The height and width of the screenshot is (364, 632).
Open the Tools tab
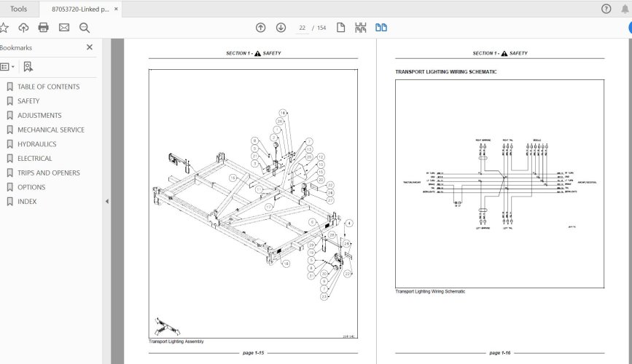[18, 9]
